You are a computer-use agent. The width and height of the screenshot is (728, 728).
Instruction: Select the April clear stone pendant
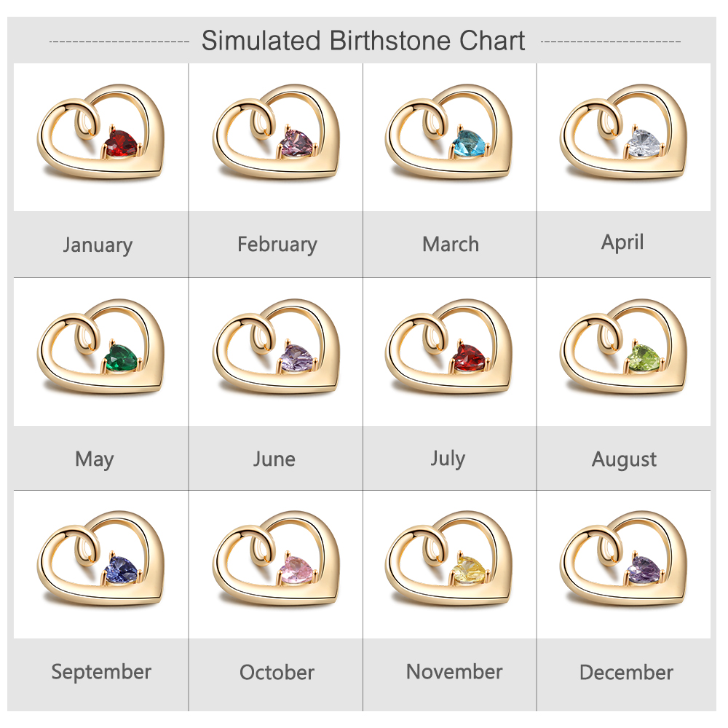[x=624, y=131]
